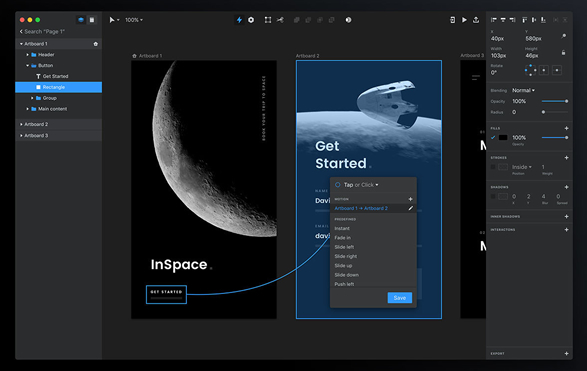This screenshot has width=587, height=371.
Task: Click the device preview icon in toolbar
Action: [452, 20]
